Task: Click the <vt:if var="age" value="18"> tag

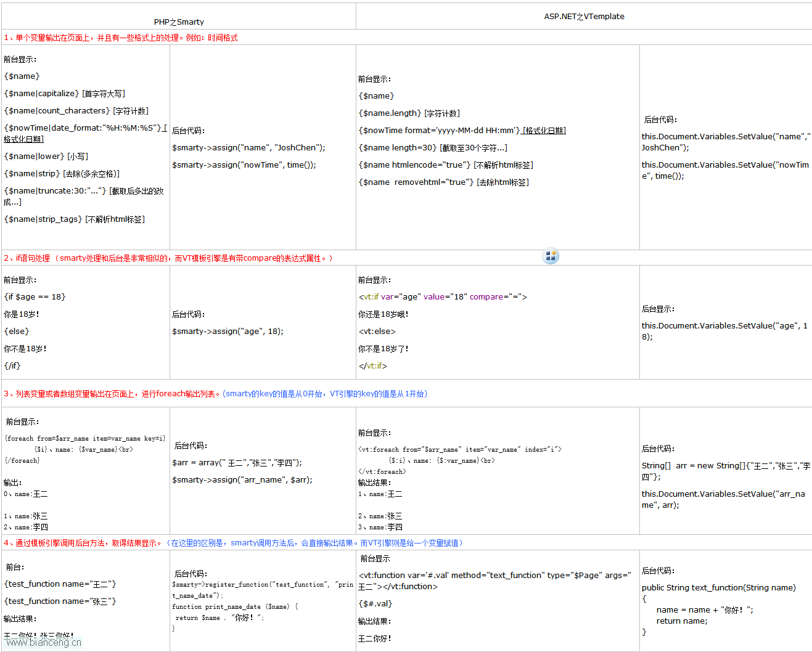Action: pos(443,297)
